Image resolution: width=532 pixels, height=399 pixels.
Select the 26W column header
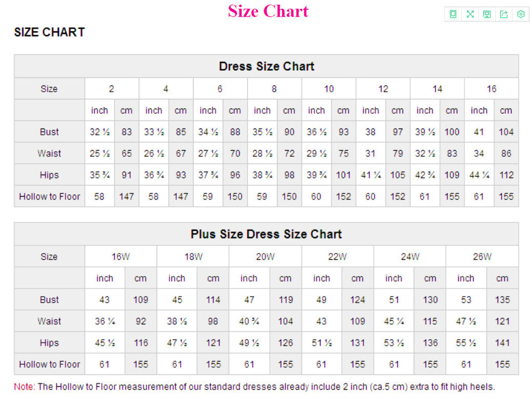coord(482,256)
